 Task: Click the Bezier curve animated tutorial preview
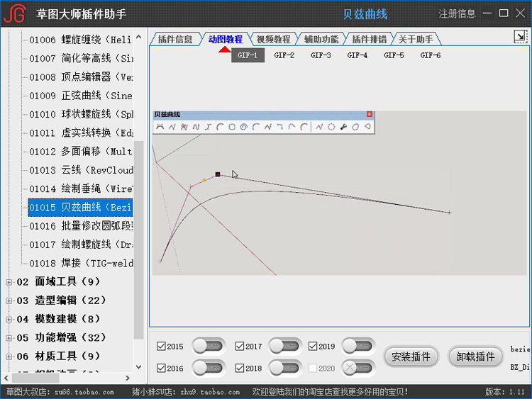point(339,193)
